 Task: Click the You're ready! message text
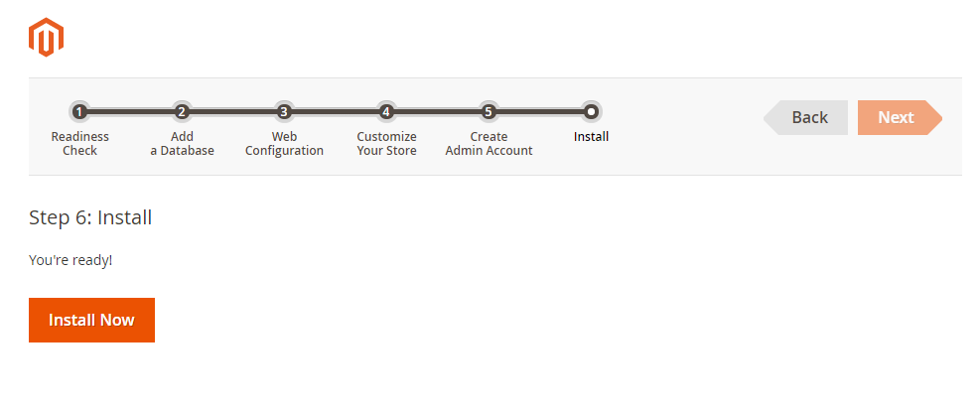(x=70, y=260)
